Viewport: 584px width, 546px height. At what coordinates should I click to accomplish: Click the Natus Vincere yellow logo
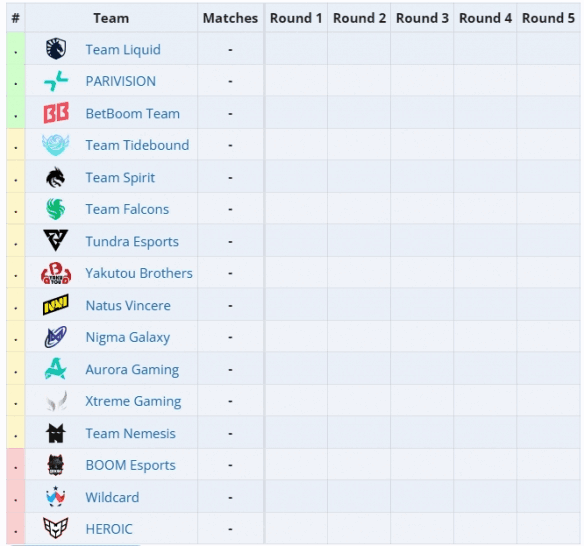click(x=55, y=304)
